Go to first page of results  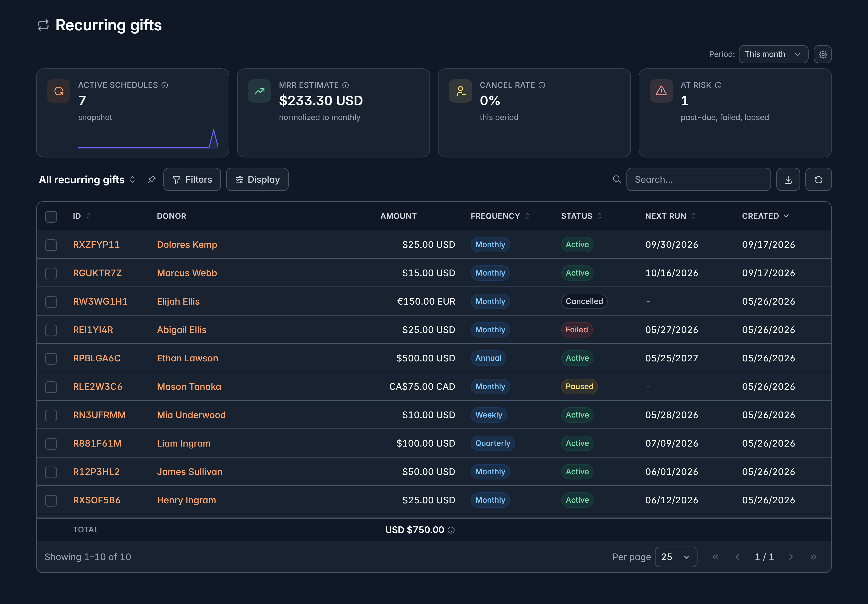tap(715, 557)
